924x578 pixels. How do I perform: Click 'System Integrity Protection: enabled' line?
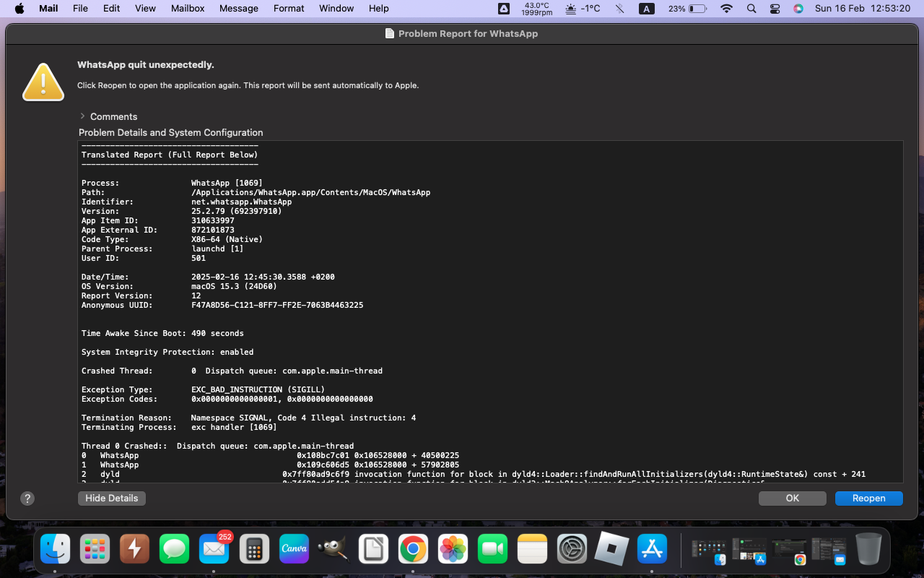167,352
